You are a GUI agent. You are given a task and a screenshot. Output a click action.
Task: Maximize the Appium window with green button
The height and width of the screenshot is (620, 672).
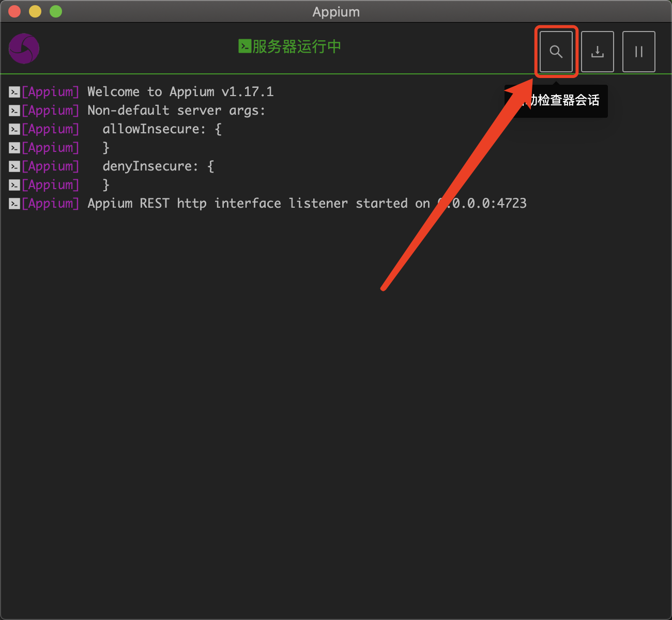[x=56, y=11]
